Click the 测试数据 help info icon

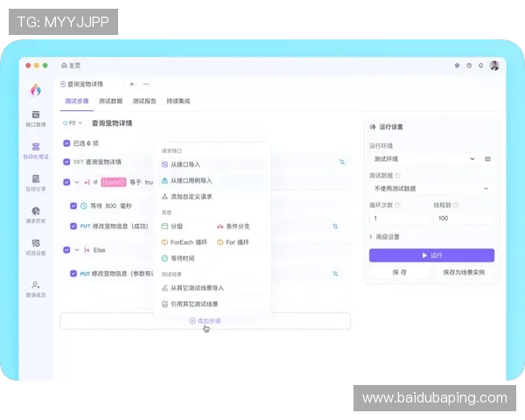[x=398, y=176]
